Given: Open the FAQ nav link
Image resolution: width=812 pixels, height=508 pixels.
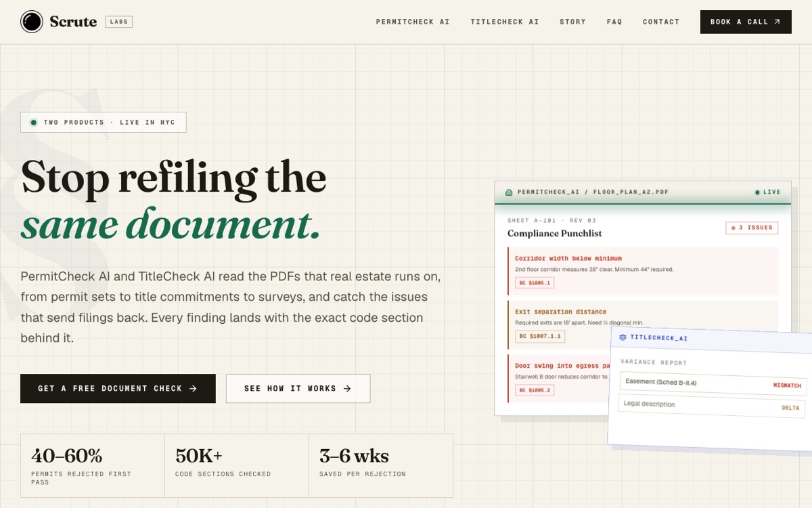Looking at the screenshot, I should (x=614, y=22).
